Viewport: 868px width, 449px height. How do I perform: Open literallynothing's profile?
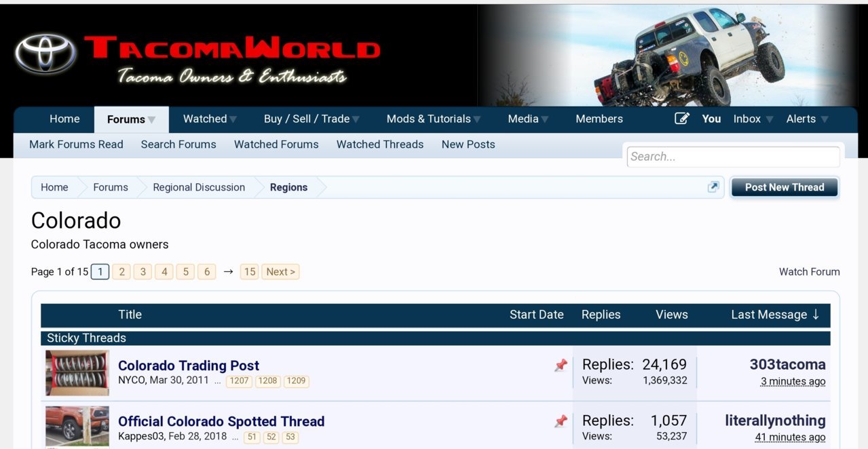tap(775, 421)
